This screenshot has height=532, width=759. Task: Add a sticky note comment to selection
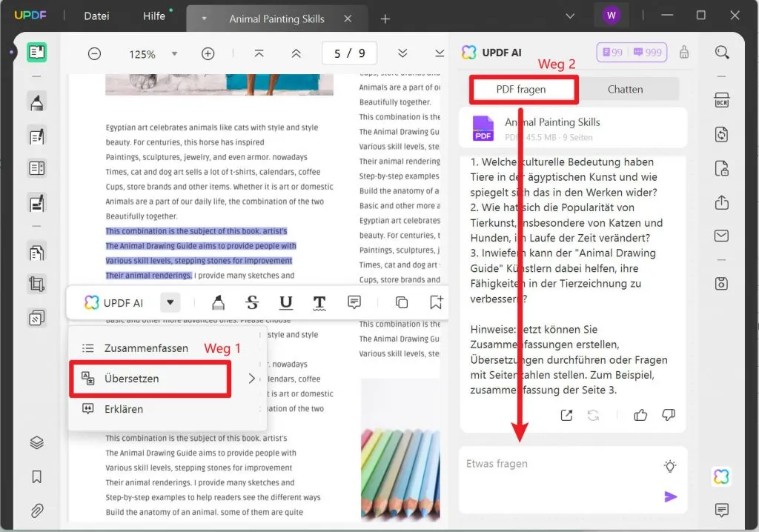pos(354,302)
